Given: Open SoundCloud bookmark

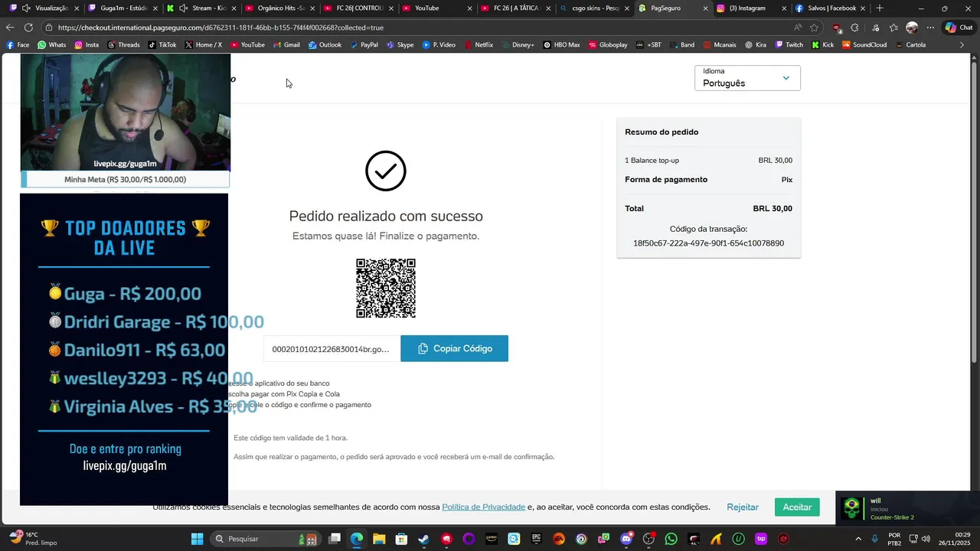Looking at the screenshot, I should 864,45.
